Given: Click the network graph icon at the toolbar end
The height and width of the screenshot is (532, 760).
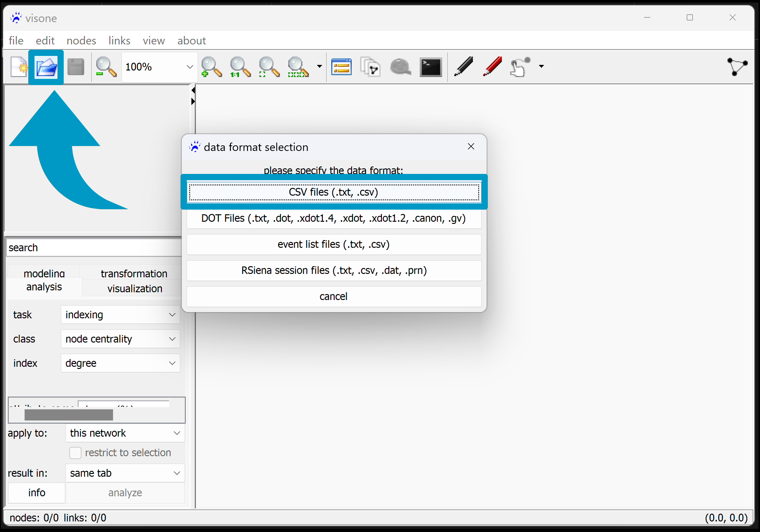Looking at the screenshot, I should [x=737, y=66].
